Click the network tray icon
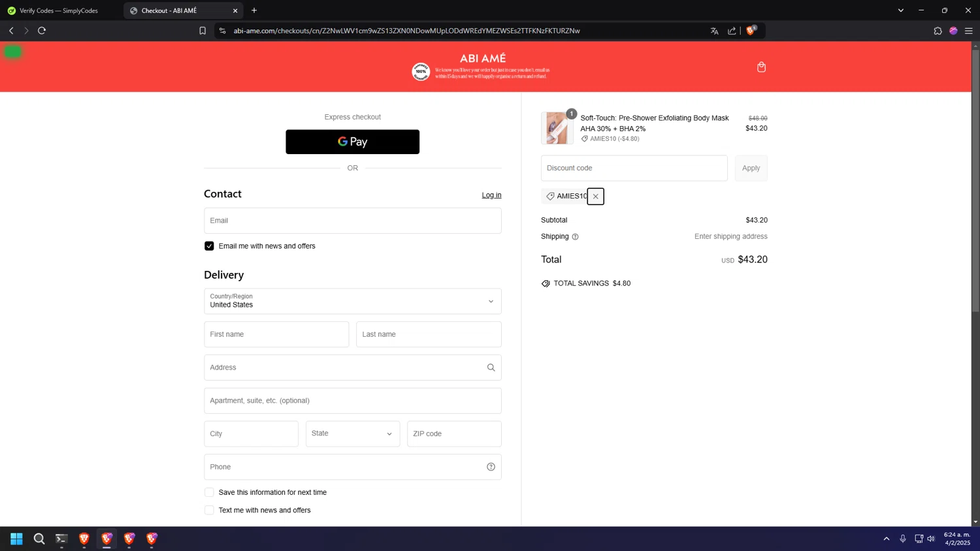 tap(919, 539)
